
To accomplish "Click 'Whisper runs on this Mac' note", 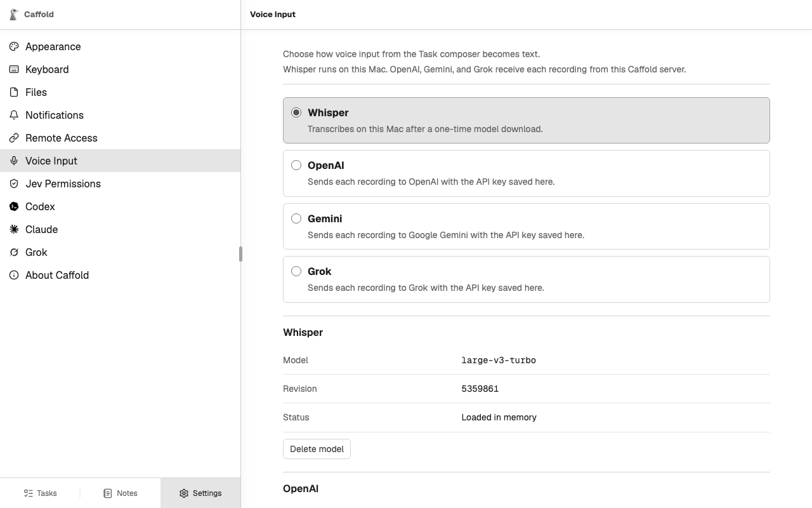I will tap(484, 69).
